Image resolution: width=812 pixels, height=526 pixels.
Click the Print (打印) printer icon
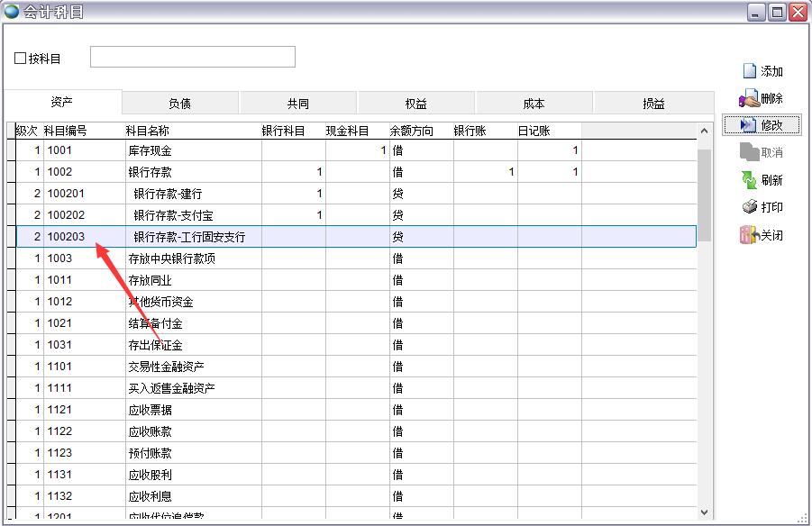tap(749, 207)
